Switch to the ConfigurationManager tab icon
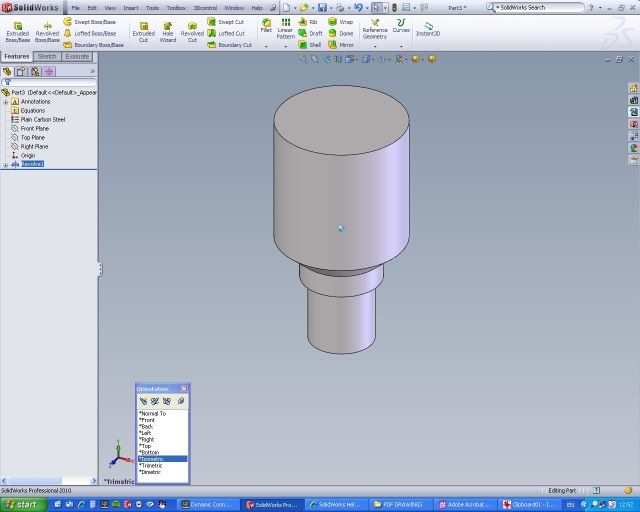 [x=35, y=72]
